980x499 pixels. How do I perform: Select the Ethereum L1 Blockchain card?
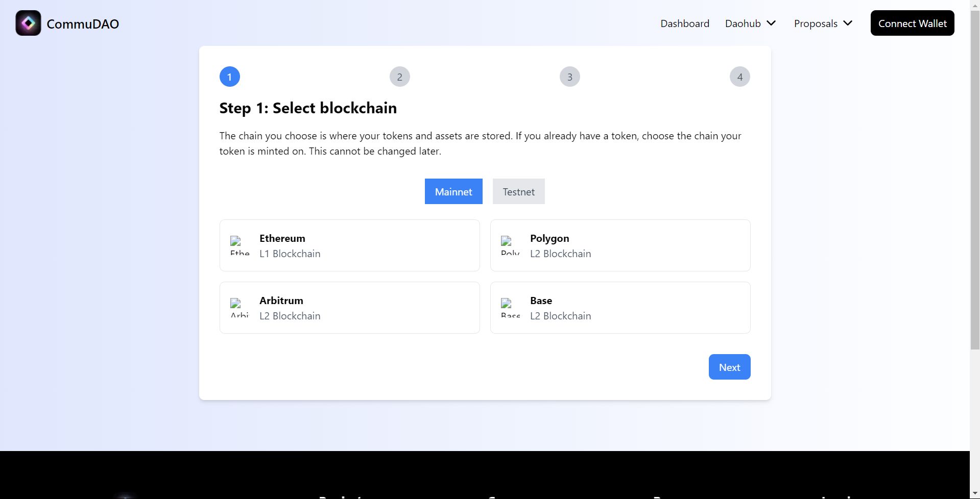click(x=350, y=245)
